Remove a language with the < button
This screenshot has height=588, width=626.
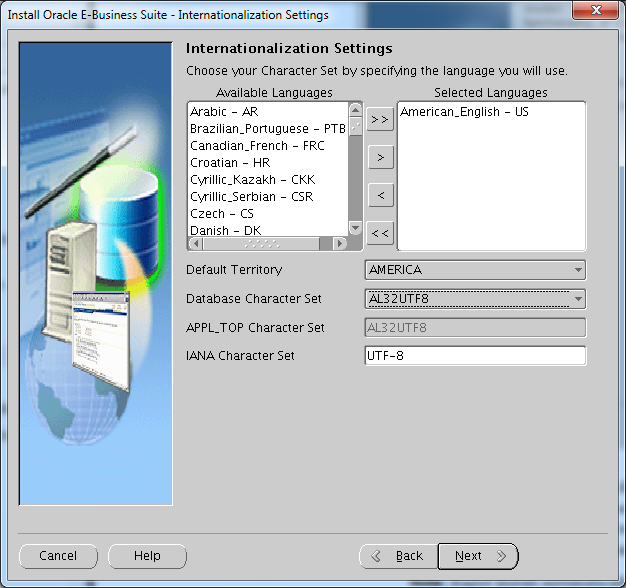point(380,195)
